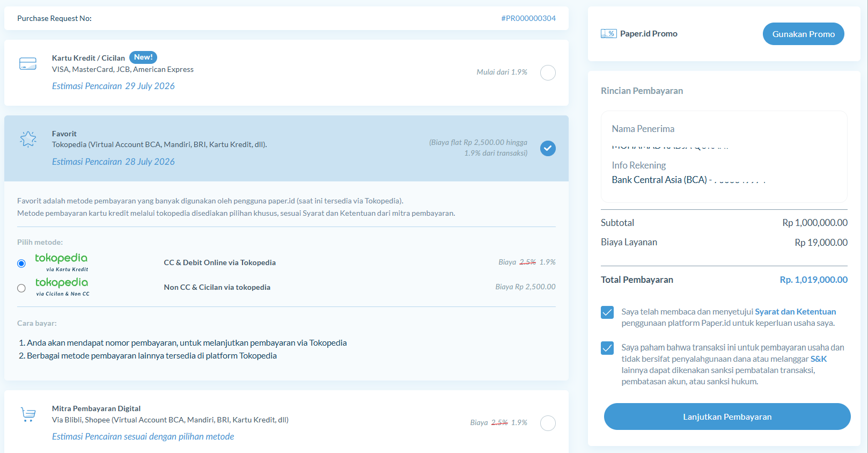Click the Subtotal value Rp 1,000,000.00
Screen dimensions: 868x453
(x=815, y=223)
